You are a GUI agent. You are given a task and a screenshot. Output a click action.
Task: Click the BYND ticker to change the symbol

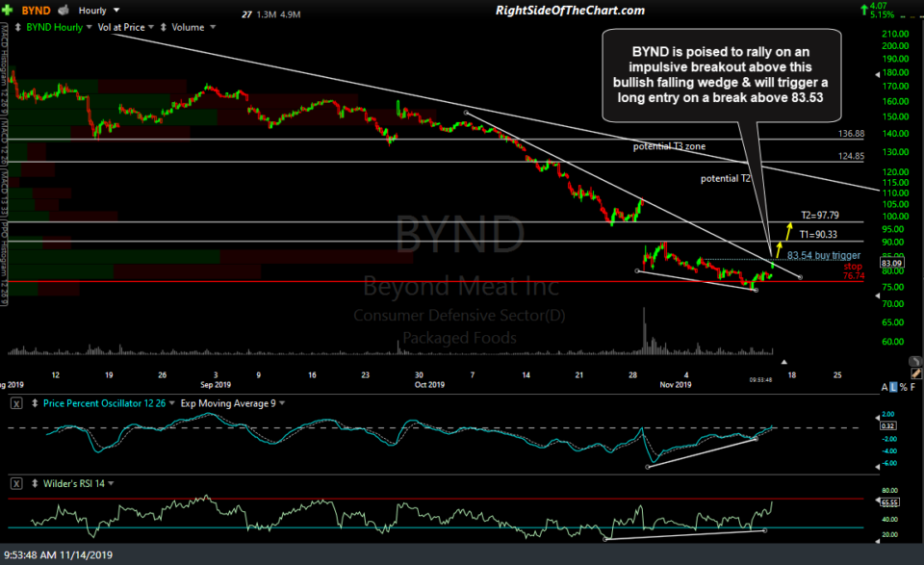tap(36, 10)
